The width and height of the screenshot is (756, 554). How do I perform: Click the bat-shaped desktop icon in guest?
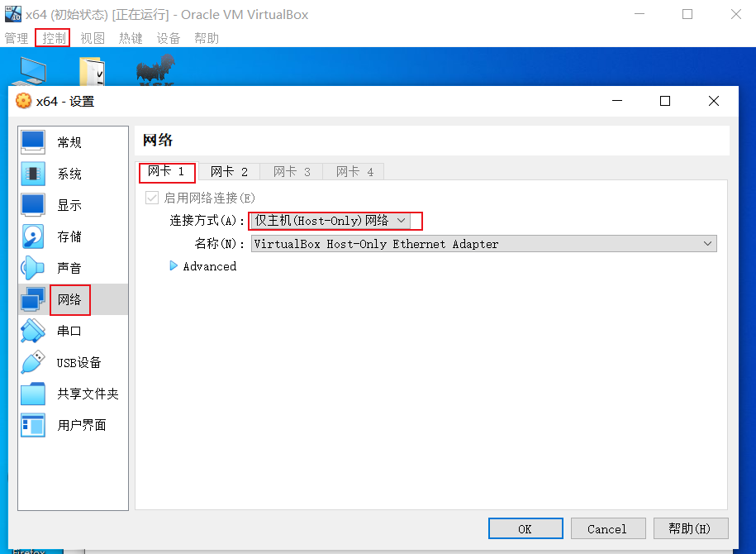[155, 70]
